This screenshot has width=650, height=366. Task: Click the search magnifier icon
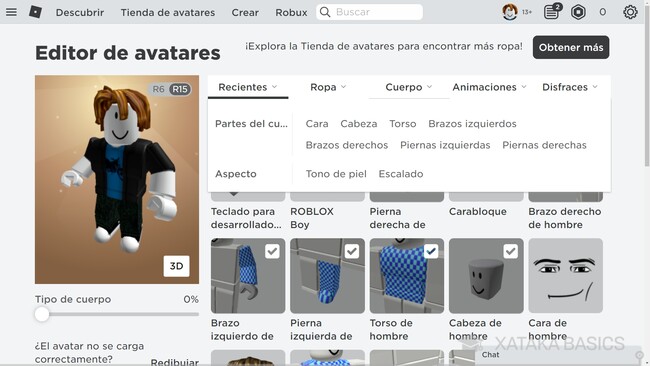tap(325, 12)
